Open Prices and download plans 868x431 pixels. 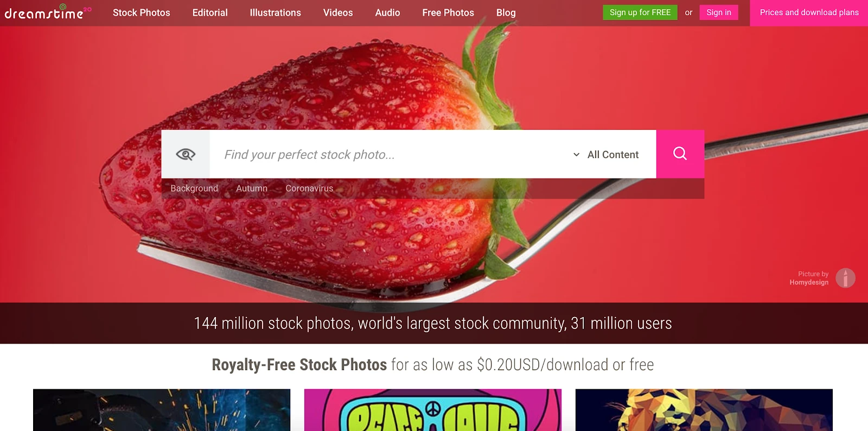click(809, 12)
